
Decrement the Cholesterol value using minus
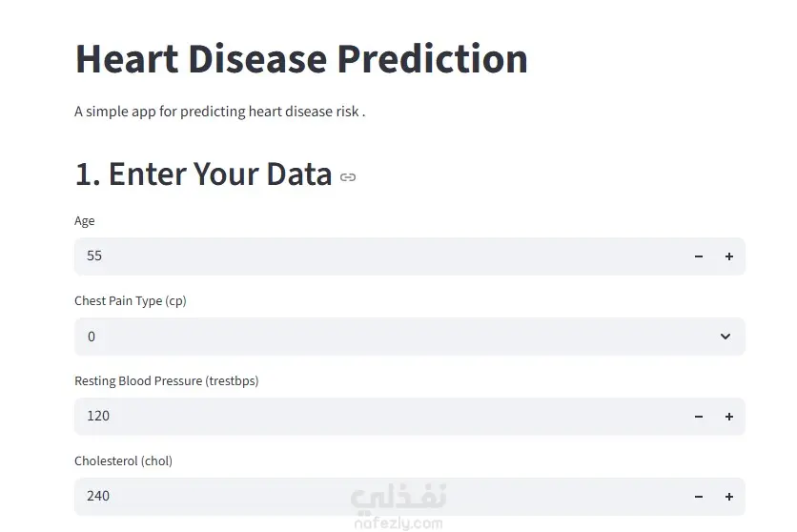(699, 497)
